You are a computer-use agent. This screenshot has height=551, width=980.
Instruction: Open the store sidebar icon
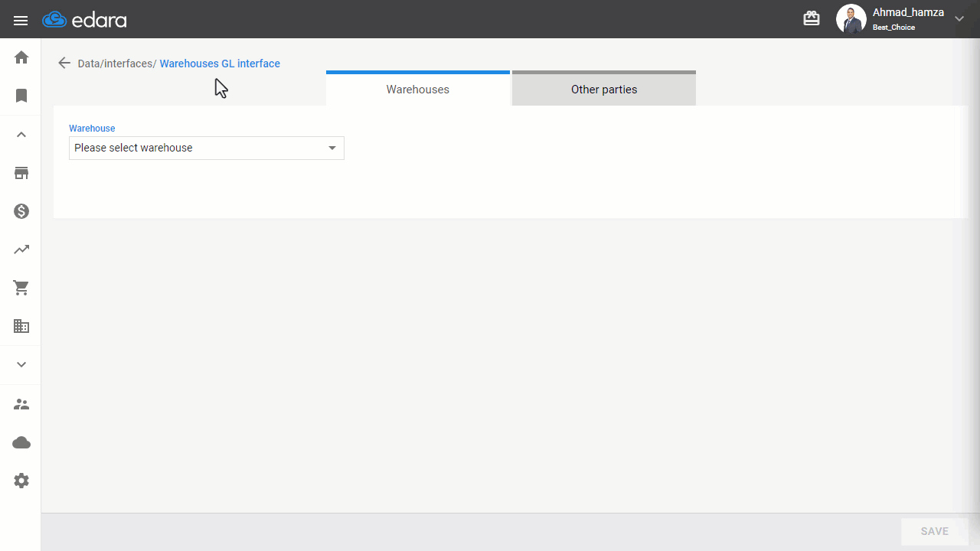pos(21,173)
